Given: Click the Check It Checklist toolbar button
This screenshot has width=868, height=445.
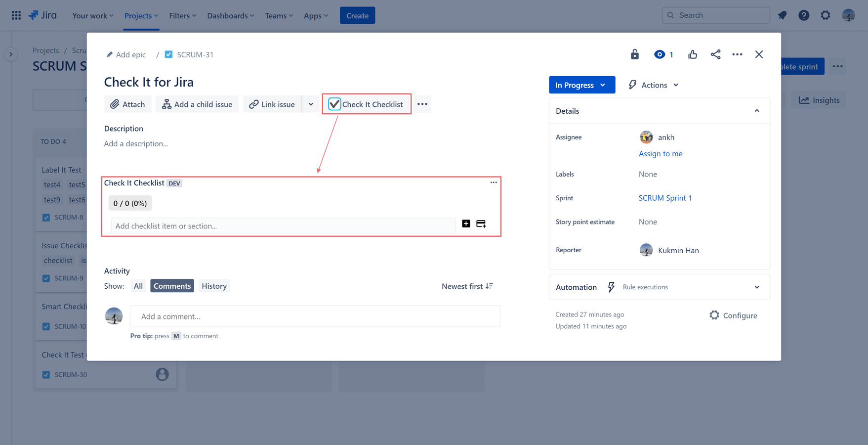Looking at the screenshot, I should click(x=367, y=104).
